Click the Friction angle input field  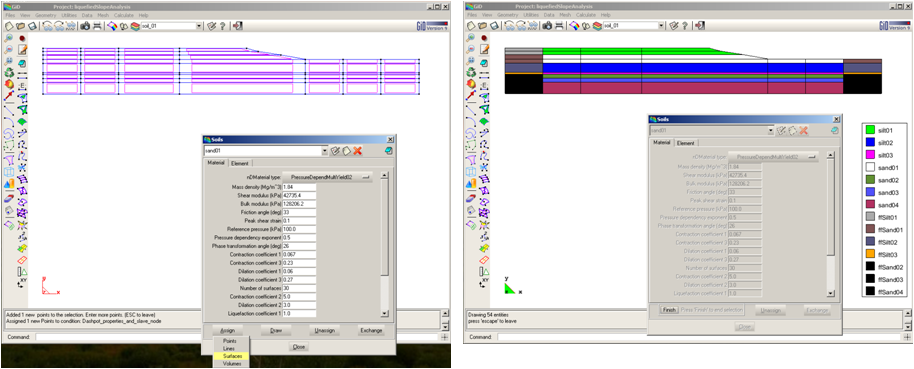coord(299,213)
